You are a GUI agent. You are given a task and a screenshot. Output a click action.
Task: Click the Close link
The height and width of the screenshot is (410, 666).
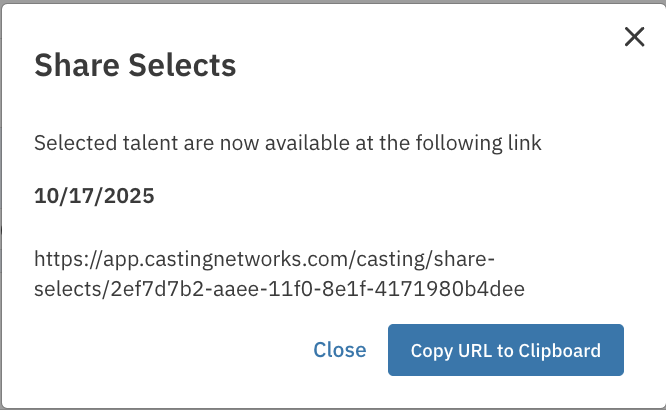point(340,350)
